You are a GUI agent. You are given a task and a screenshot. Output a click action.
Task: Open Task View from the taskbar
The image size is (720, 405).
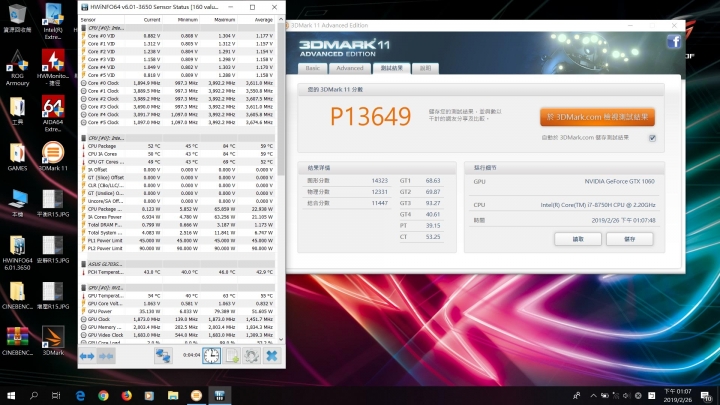(x=56, y=395)
